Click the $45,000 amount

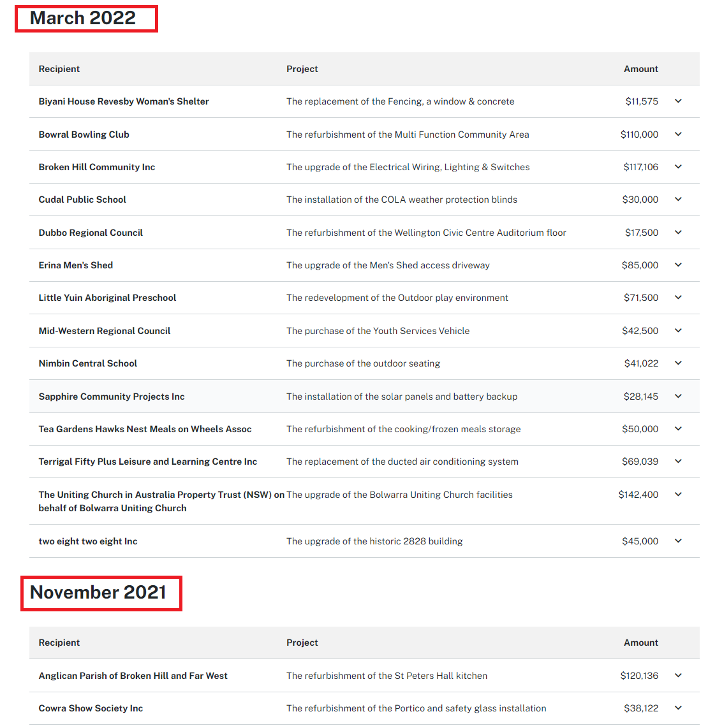coord(640,541)
